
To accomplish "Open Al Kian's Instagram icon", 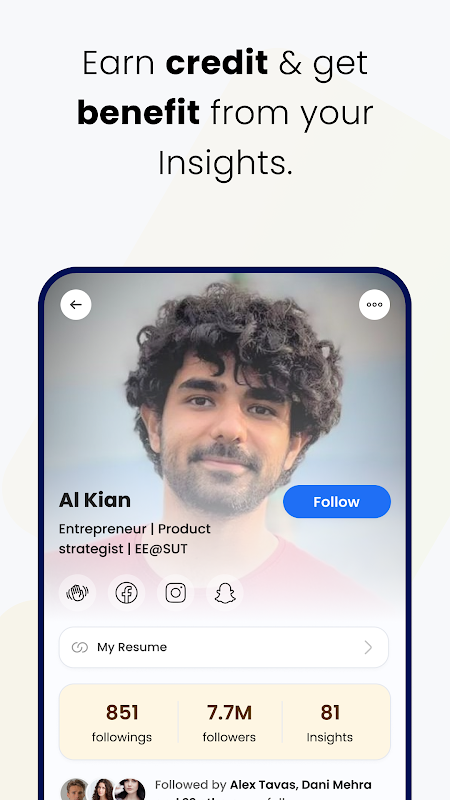I will [176, 593].
